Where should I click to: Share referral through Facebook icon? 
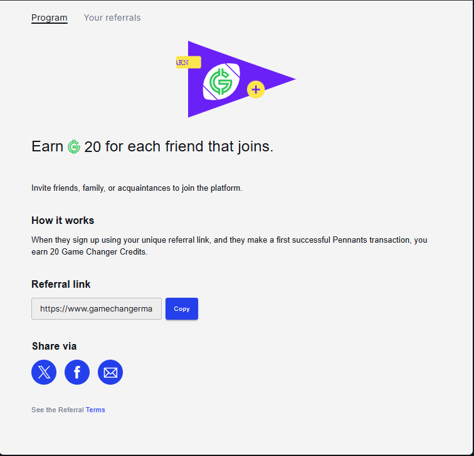(x=77, y=372)
